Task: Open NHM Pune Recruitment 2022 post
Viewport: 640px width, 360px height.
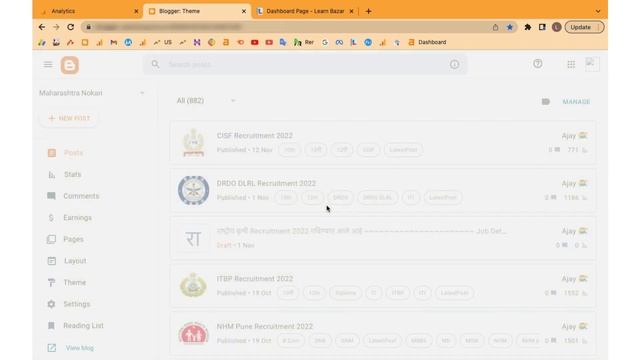Action: pos(264,327)
